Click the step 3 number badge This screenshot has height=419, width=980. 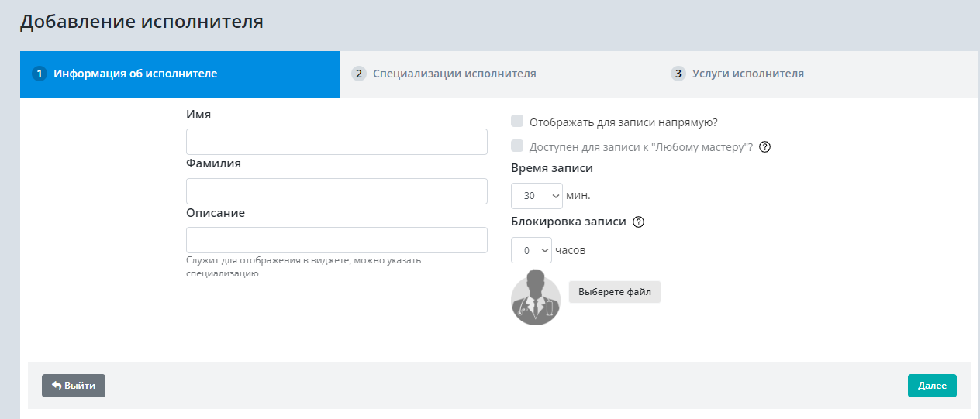point(678,74)
